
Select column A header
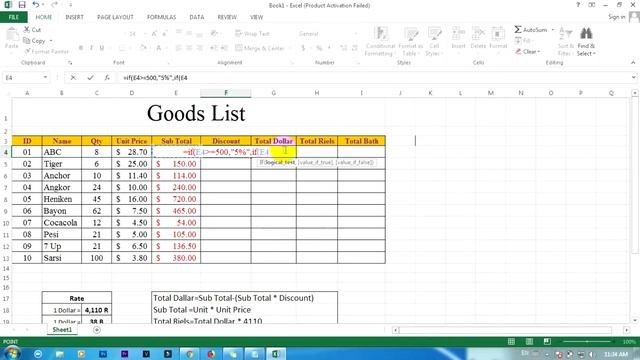click(x=27, y=93)
